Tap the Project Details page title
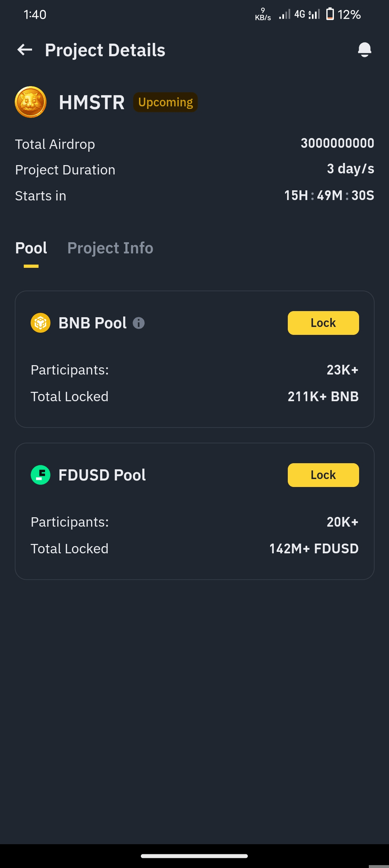The height and width of the screenshot is (868, 389). click(105, 50)
